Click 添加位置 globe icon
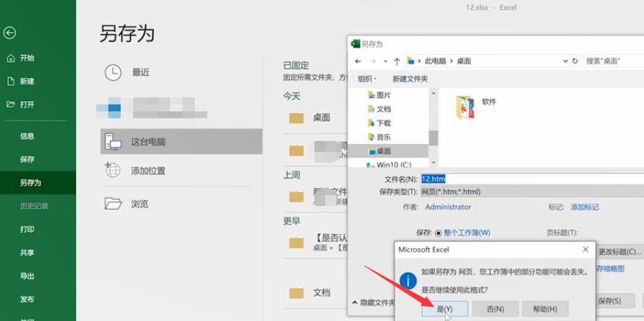This screenshot has width=644, height=321. (x=113, y=170)
